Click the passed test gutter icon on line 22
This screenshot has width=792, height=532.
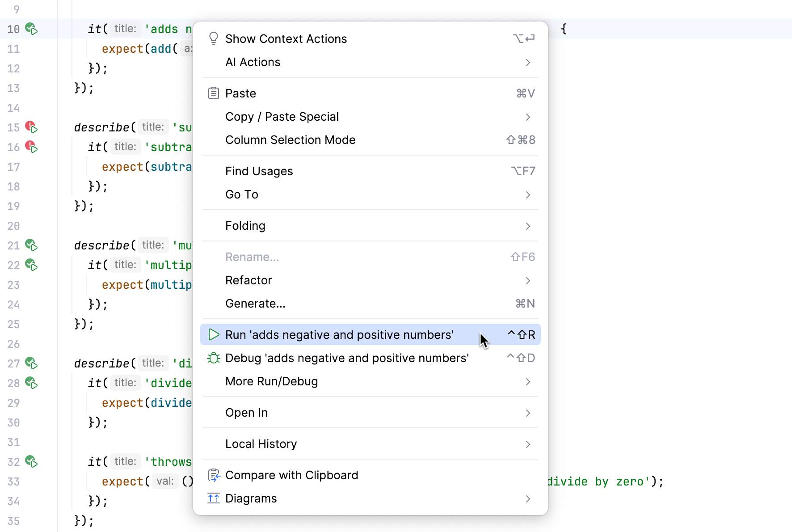(x=31, y=265)
